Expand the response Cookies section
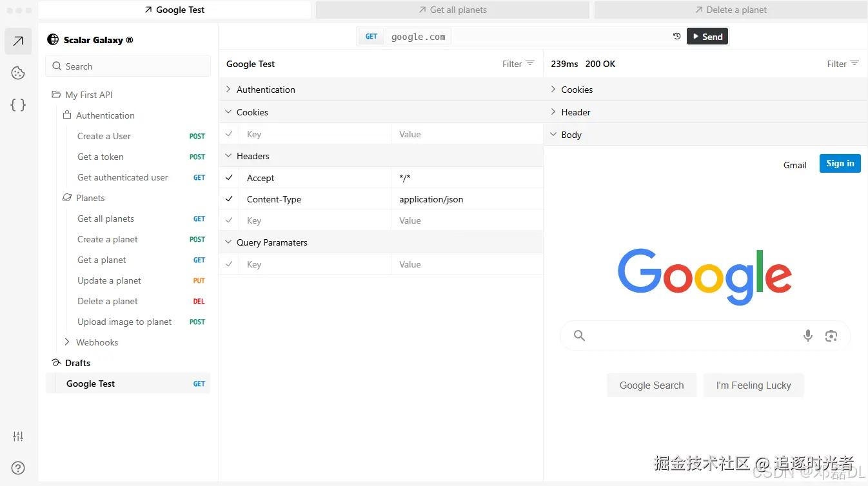Image resolution: width=868 pixels, height=486 pixels. tap(705, 90)
